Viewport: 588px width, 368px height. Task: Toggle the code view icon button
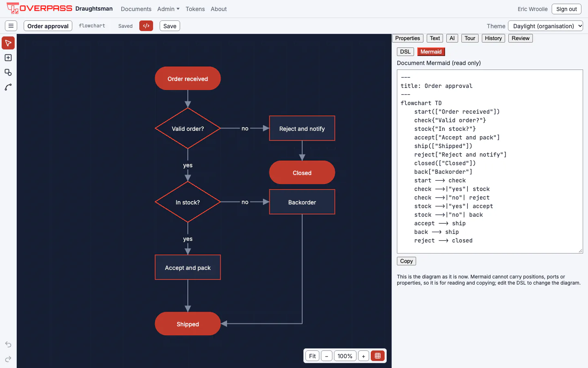click(x=146, y=26)
